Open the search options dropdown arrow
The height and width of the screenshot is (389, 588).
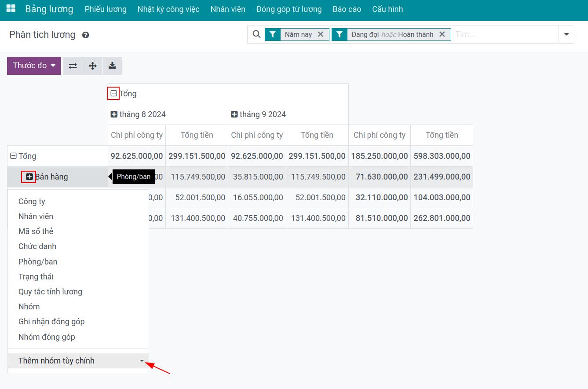click(566, 34)
